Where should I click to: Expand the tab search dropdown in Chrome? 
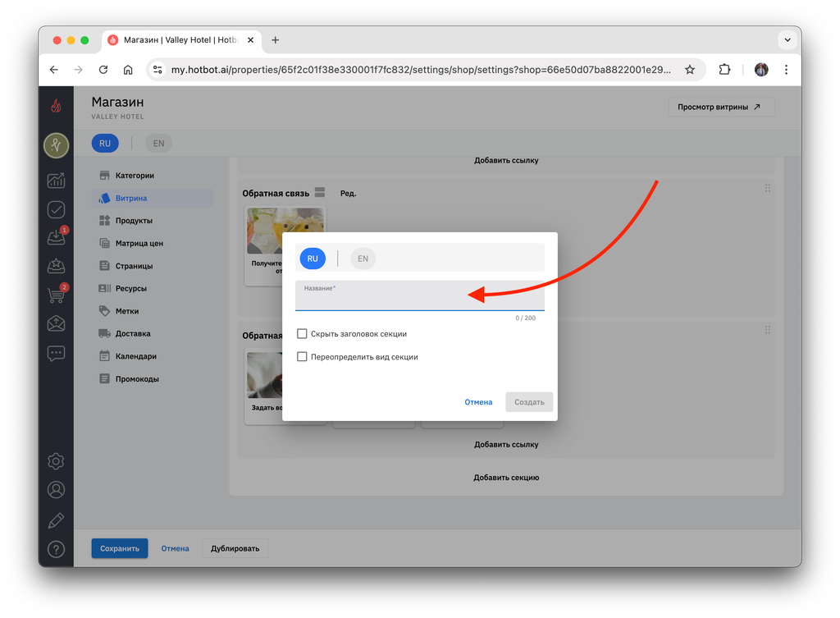coord(787,39)
